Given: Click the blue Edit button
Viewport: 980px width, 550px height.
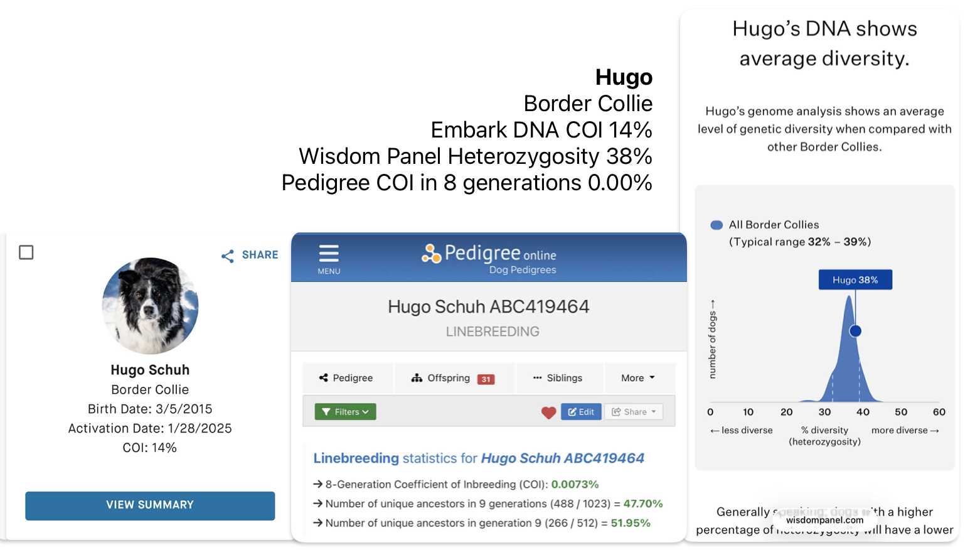Looking at the screenshot, I should pos(581,412).
